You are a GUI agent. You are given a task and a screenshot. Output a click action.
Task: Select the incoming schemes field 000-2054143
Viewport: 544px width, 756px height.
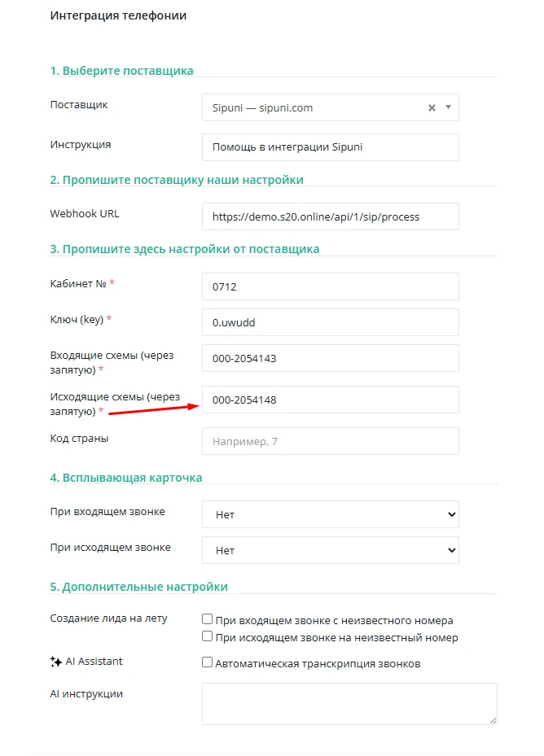click(330, 358)
